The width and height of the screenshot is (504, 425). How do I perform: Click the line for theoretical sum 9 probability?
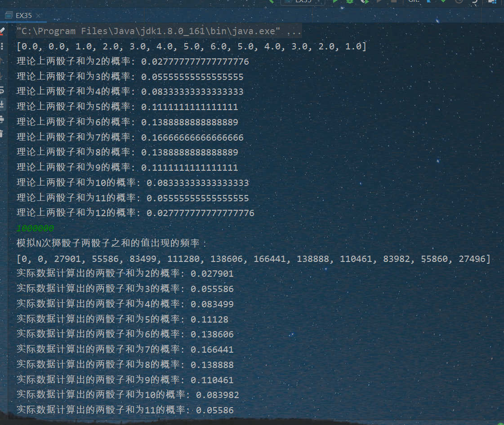pos(127,168)
